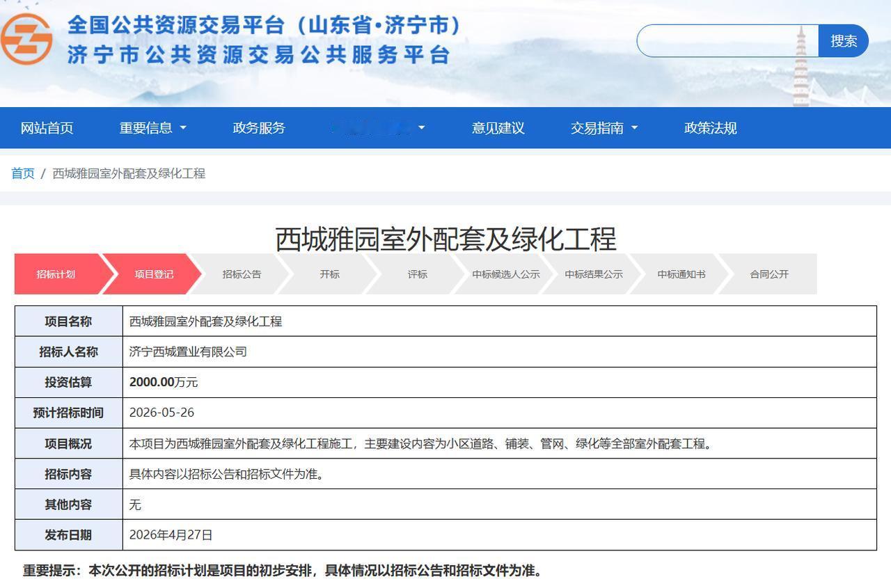Open the 开标 stage tab
The height and width of the screenshot is (588, 891).
coord(329,274)
